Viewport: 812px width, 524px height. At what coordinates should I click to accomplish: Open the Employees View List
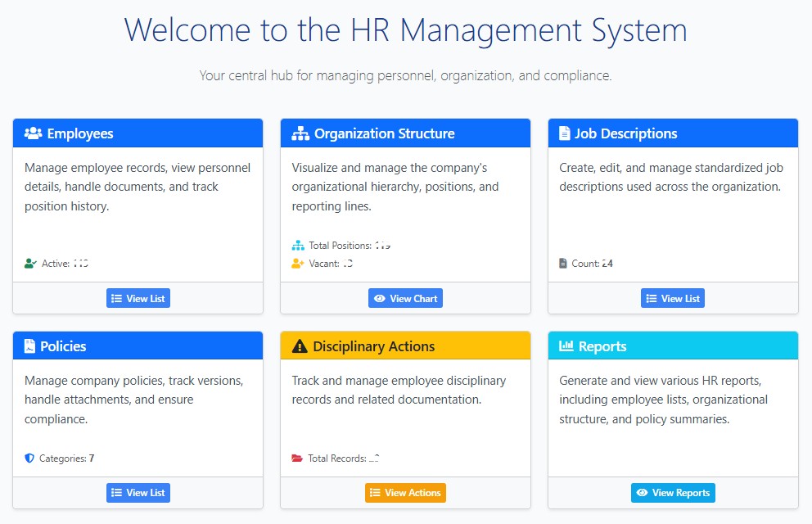[x=138, y=298]
